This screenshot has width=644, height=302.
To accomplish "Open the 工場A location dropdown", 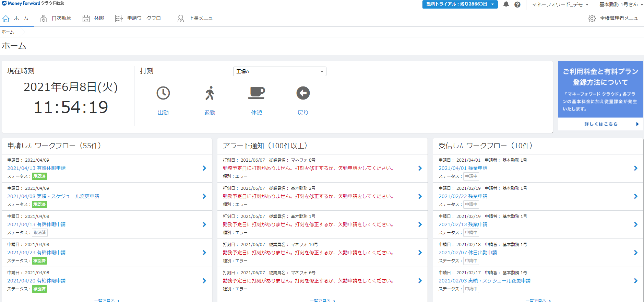I will pos(279,71).
